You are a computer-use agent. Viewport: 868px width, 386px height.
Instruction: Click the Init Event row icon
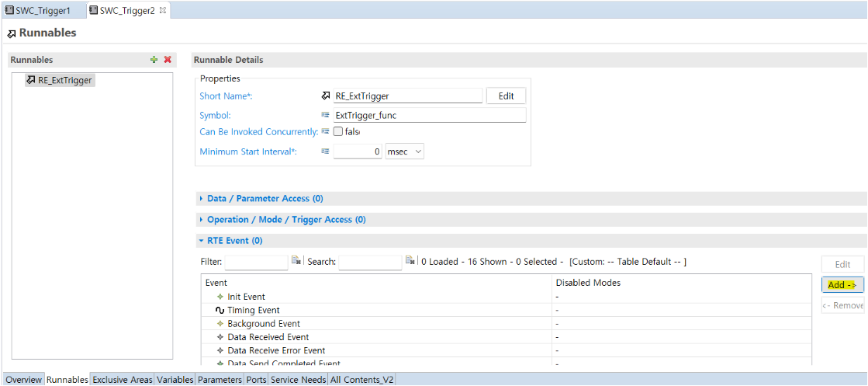[220, 297]
